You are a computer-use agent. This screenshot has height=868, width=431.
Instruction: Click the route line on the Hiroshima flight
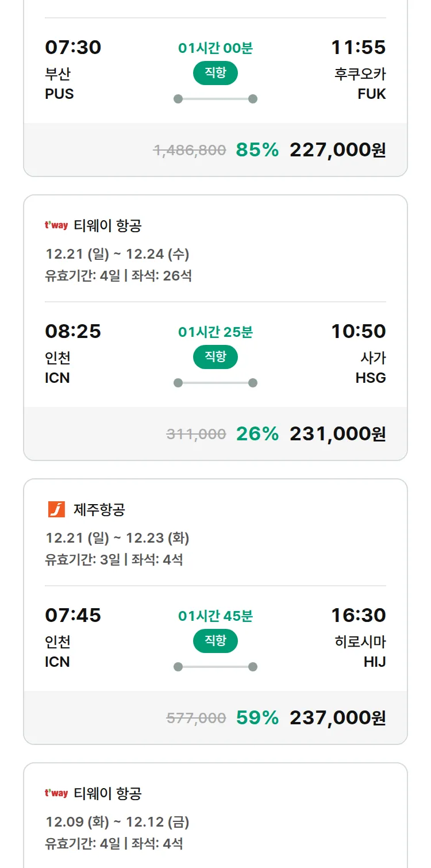(x=215, y=667)
